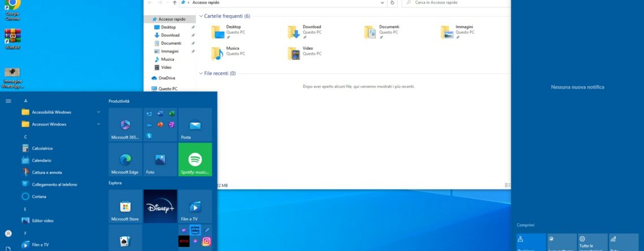The width and height of the screenshot is (644, 251).
Task: Collapse the Cartelle frequenti section
Action: click(x=201, y=16)
